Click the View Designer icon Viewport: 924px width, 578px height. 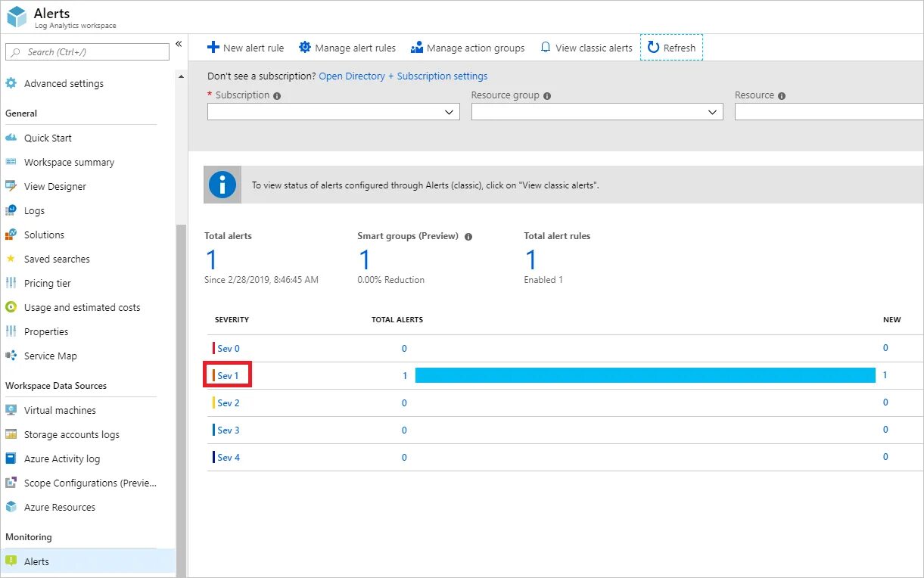tap(11, 186)
